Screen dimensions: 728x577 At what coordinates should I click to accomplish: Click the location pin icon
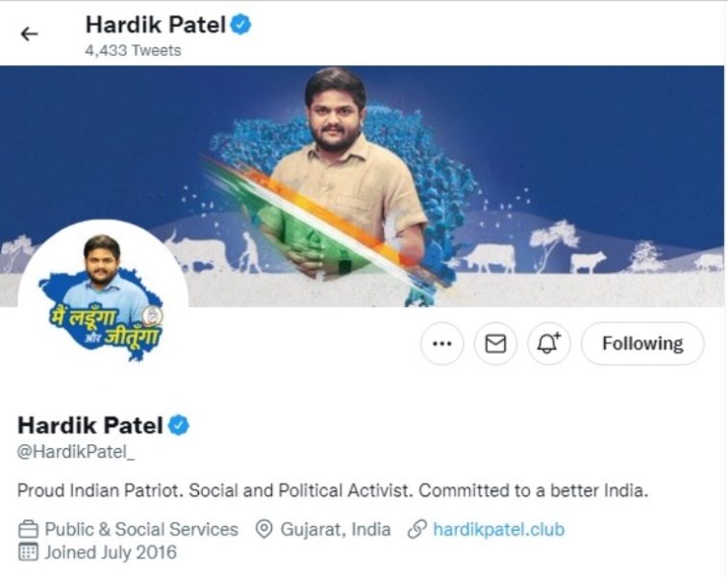pyautogui.click(x=264, y=529)
